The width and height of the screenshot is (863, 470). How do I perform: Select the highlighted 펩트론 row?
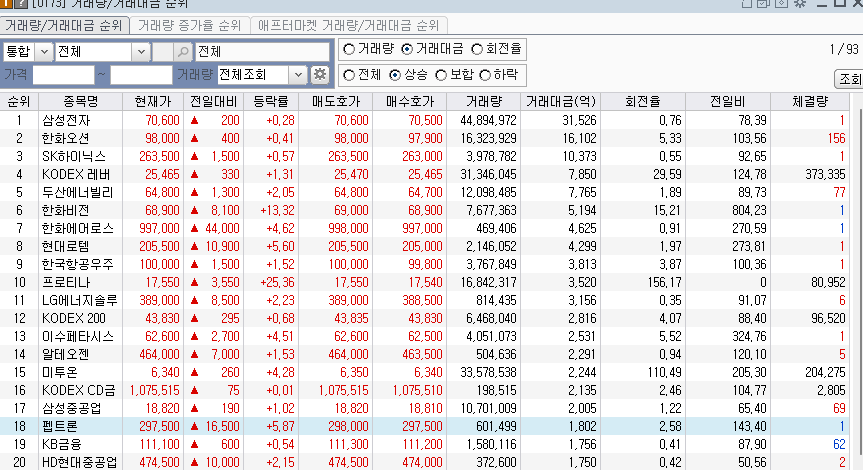tap(424, 427)
